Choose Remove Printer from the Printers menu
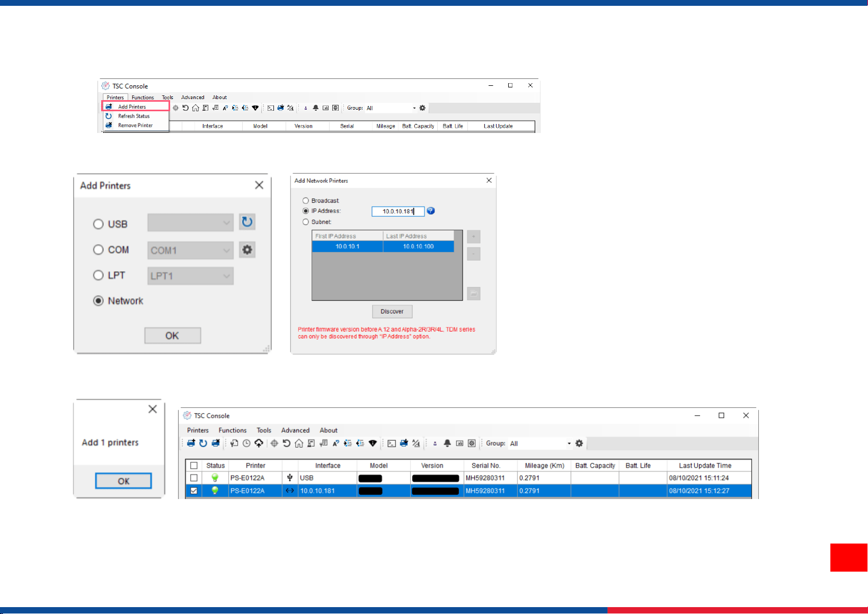This screenshot has width=868, height=614. pos(136,126)
